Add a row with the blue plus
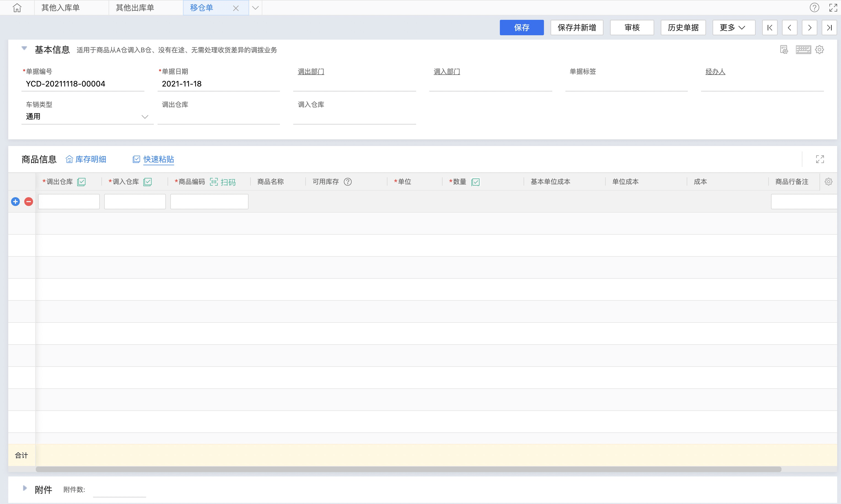 click(x=15, y=202)
